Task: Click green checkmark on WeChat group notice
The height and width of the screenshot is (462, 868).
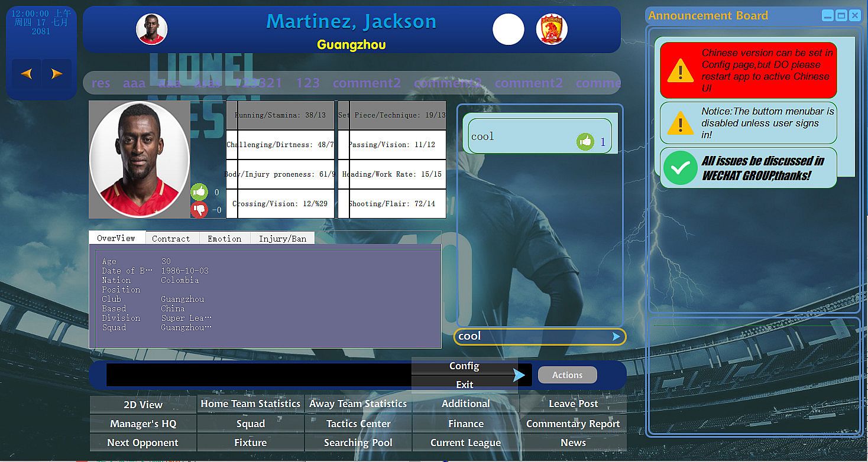Action: point(681,168)
